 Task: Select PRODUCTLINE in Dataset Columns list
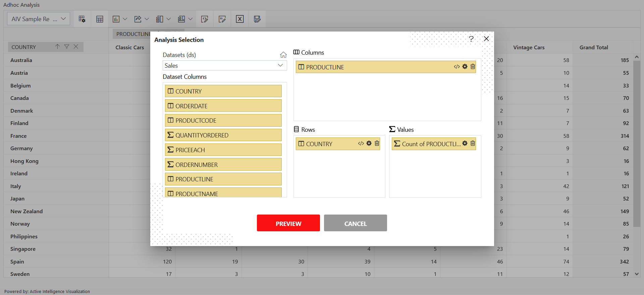(223, 179)
